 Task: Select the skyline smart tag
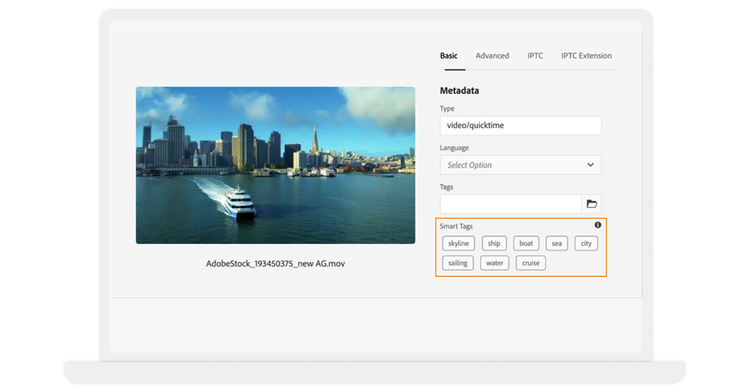point(458,243)
